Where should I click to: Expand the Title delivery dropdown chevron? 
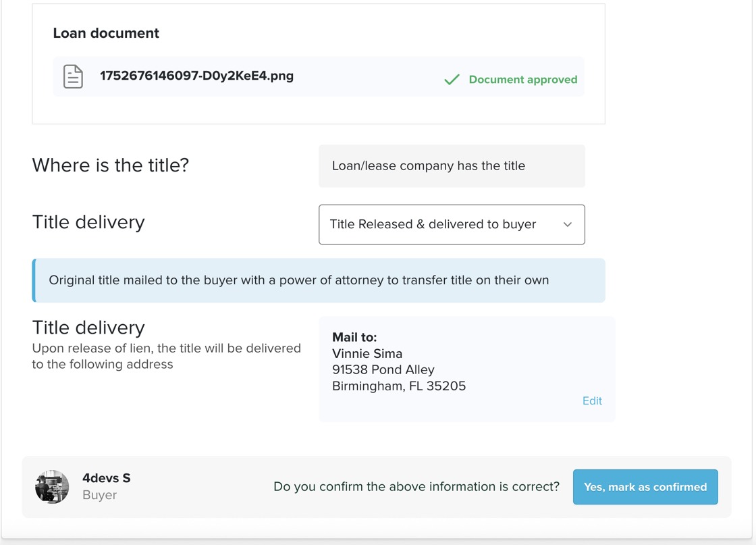coord(567,224)
